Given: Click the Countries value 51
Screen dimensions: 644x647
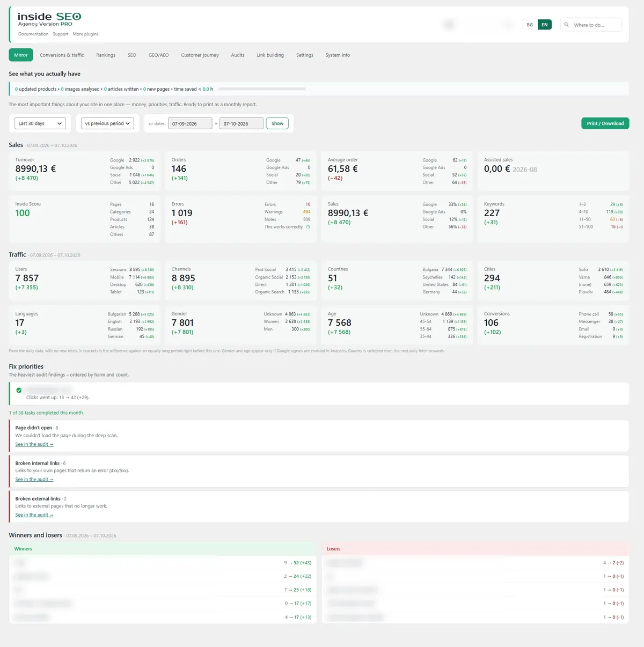Looking at the screenshot, I should [333, 278].
